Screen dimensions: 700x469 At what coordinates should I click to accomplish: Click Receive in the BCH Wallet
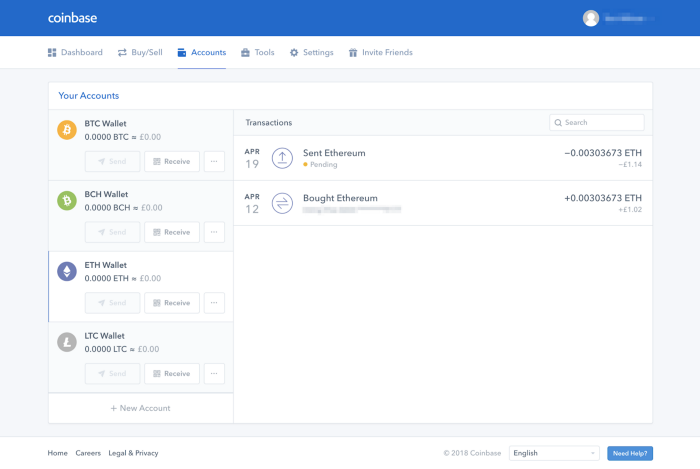[x=172, y=232]
